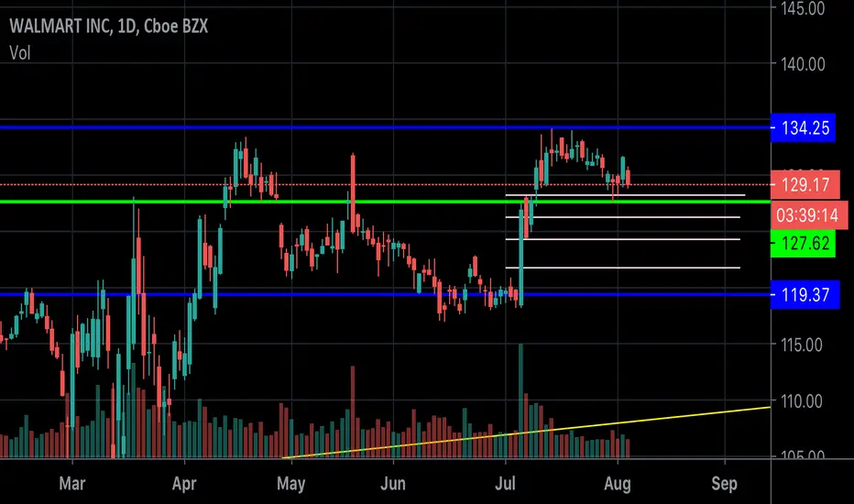
Task: Click the 115.00 price axis value
Action: [x=801, y=345]
